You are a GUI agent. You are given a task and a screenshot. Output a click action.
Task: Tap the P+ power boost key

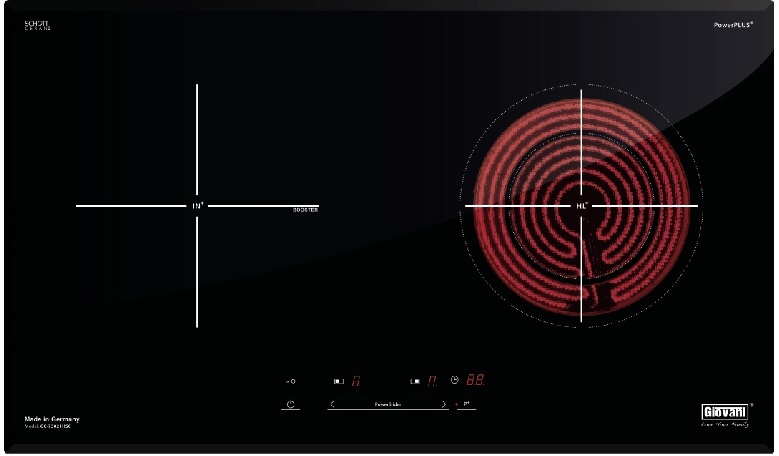pyautogui.click(x=467, y=404)
